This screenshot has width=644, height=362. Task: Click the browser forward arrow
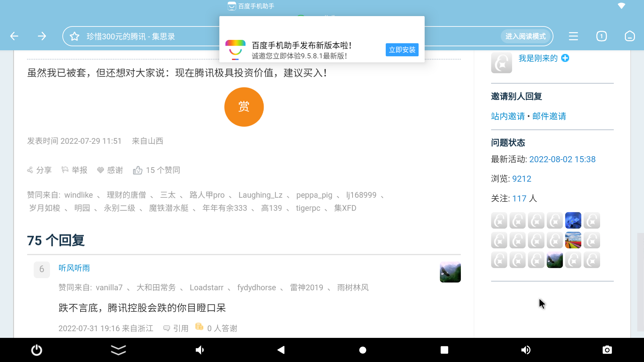tap(42, 36)
